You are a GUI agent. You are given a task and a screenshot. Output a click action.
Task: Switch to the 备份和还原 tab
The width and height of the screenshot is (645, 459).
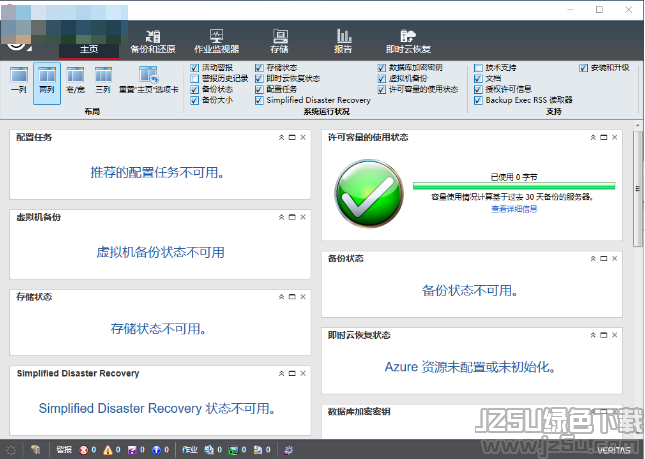(153, 41)
